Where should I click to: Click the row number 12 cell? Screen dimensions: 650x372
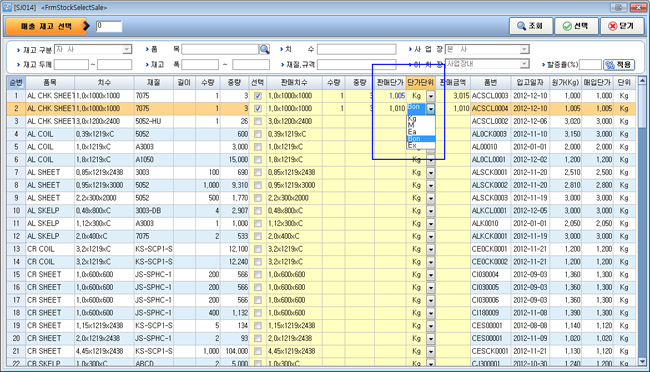pos(16,236)
